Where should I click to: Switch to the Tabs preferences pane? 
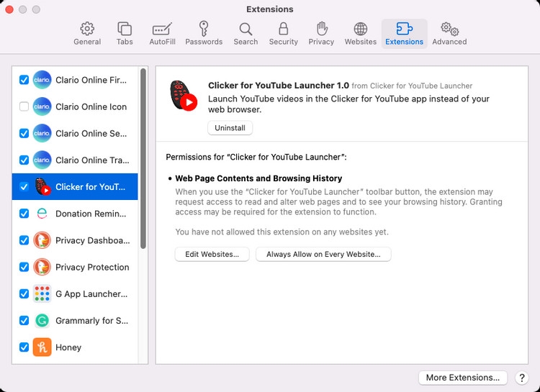[x=125, y=33]
